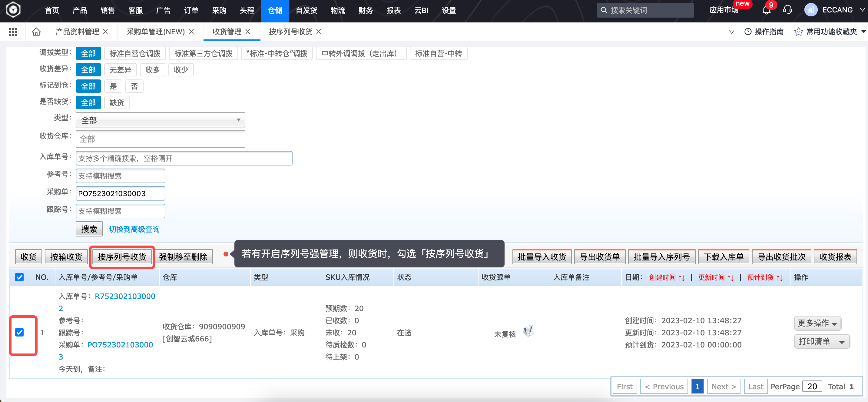868x402 pixels.
Task: Click the headset support icon
Action: tap(787, 10)
